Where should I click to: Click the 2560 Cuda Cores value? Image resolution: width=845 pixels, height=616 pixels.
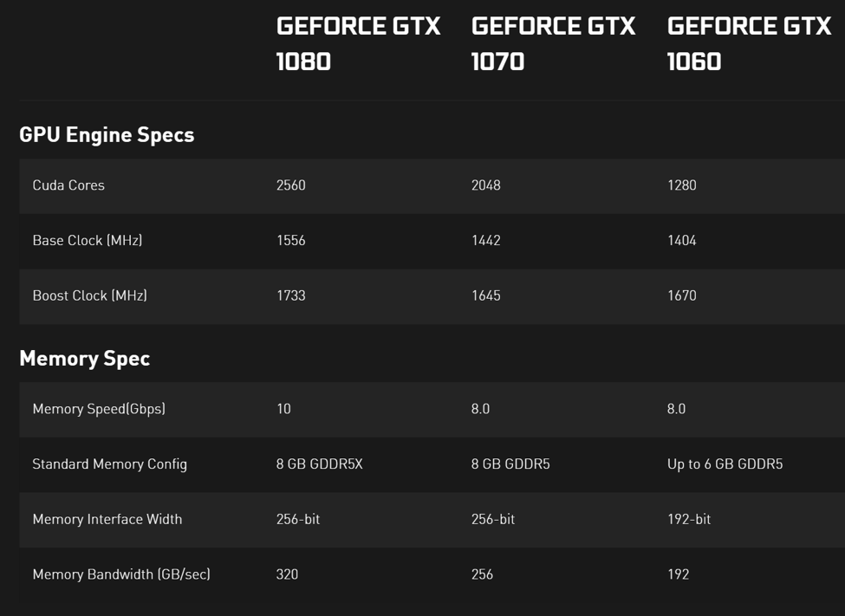(x=291, y=185)
